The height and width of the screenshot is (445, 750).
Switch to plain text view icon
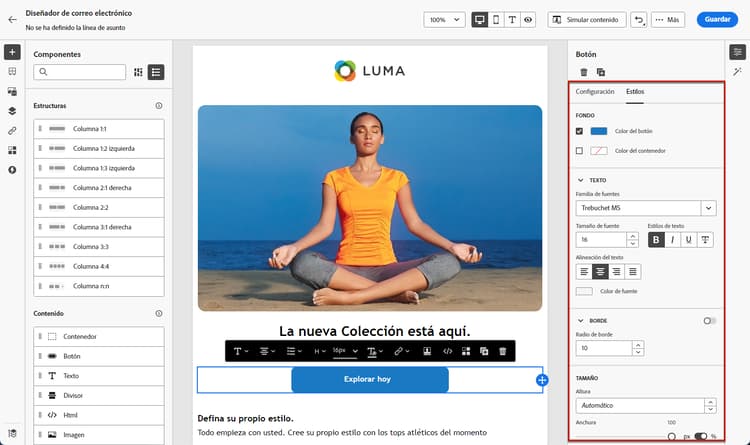[512, 20]
